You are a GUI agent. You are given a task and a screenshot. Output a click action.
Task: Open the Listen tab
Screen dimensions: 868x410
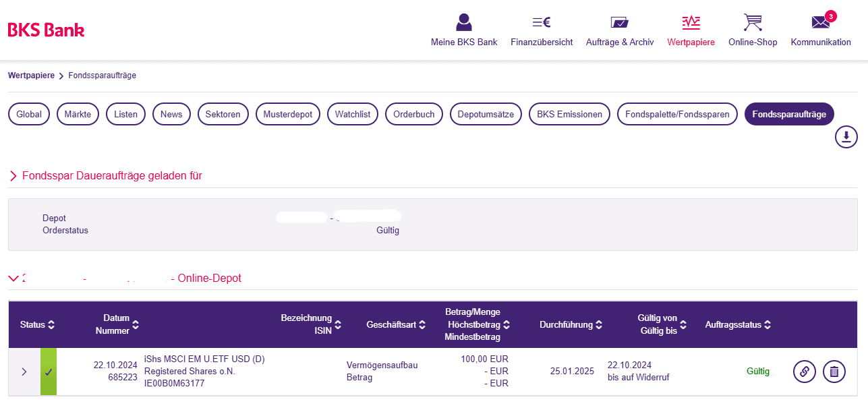126,114
